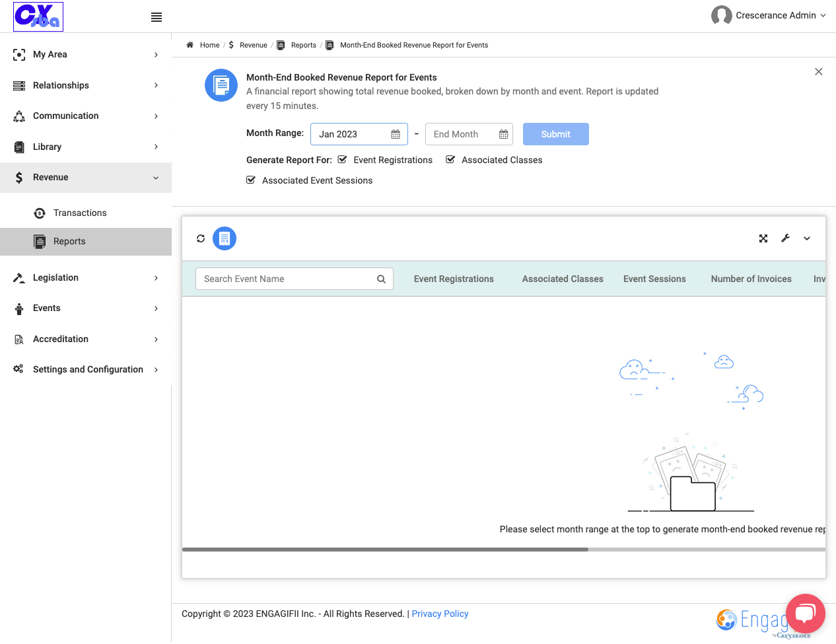
Task: Click Associated Classes column header
Action: click(x=563, y=279)
